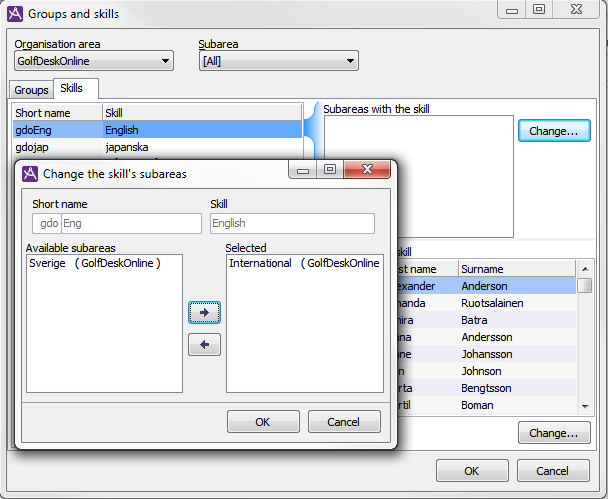The height and width of the screenshot is (499, 608).
Task: Select the Anderson row in agent list
Action: (x=515, y=286)
